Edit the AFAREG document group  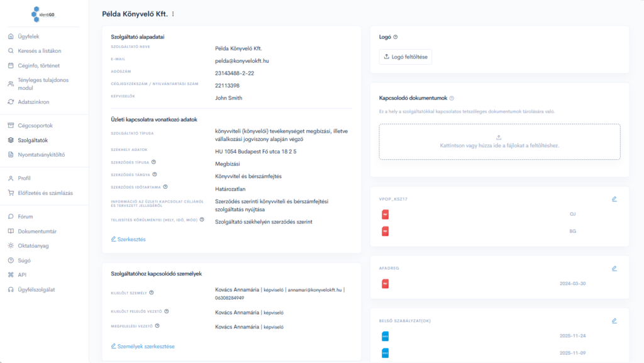point(614,269)
